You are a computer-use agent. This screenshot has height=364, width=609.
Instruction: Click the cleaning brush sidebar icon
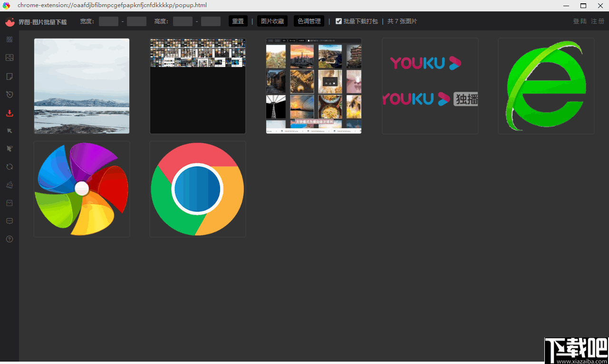(10, 185)
